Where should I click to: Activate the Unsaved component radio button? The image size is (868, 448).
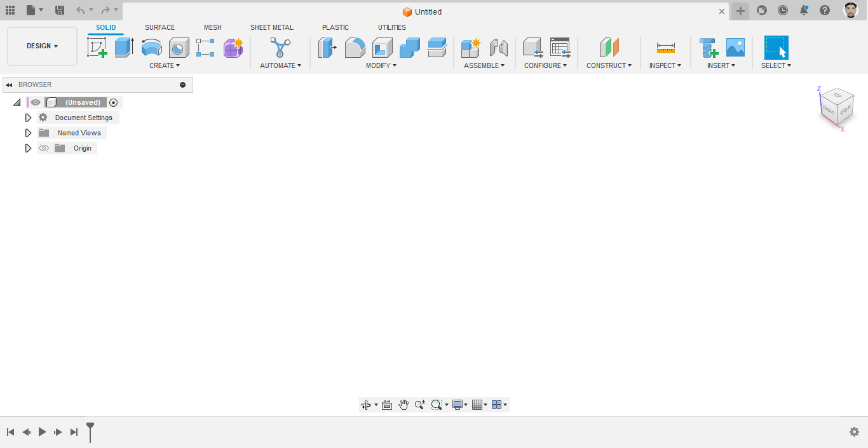[x=113, y=102]
